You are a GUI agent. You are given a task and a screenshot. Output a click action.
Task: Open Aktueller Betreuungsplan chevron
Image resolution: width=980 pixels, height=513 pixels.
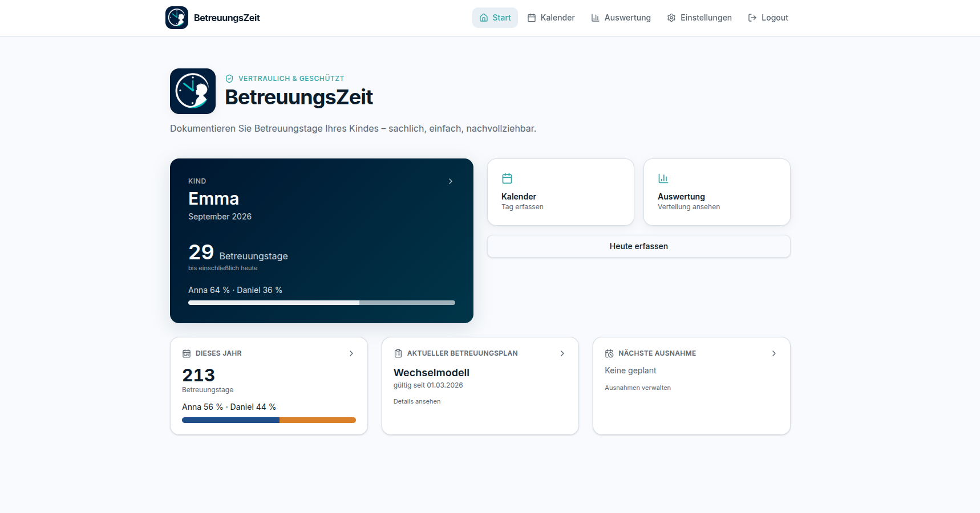[x=562, y=353]
